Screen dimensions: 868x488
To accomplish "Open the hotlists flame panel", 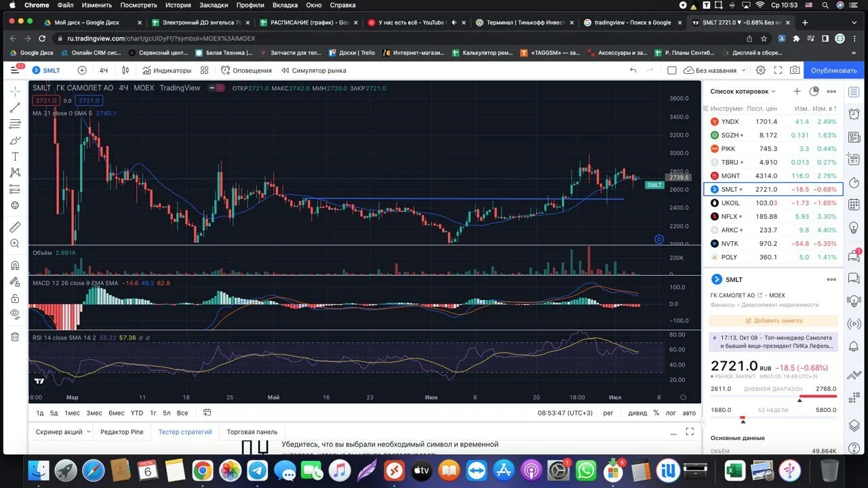I will click(854, 184).
